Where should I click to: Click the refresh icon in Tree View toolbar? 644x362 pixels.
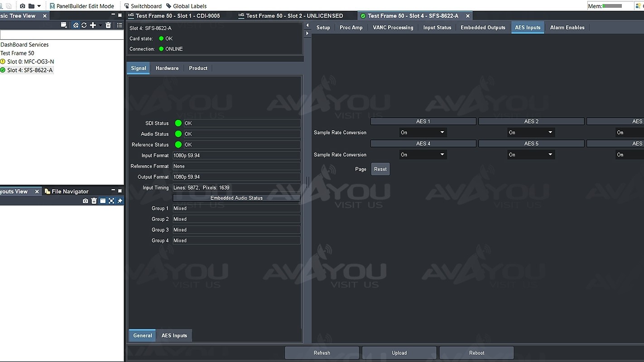(x=84, y=25)
